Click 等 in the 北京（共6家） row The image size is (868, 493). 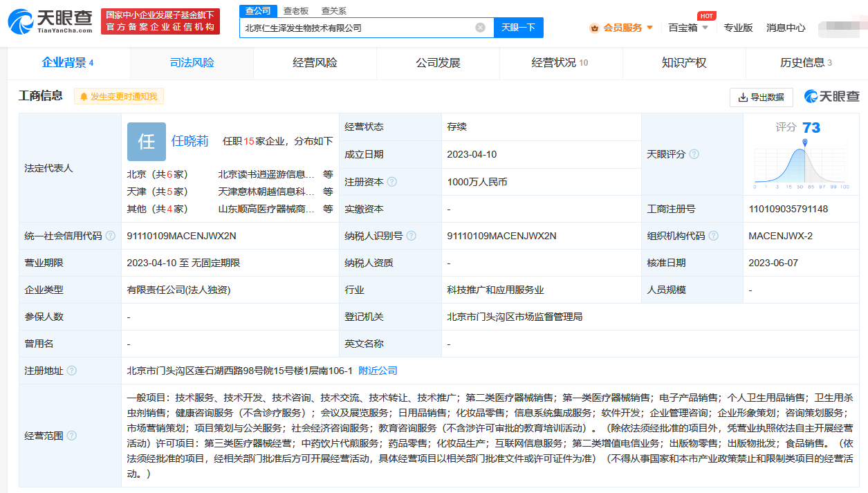point(328,174)
